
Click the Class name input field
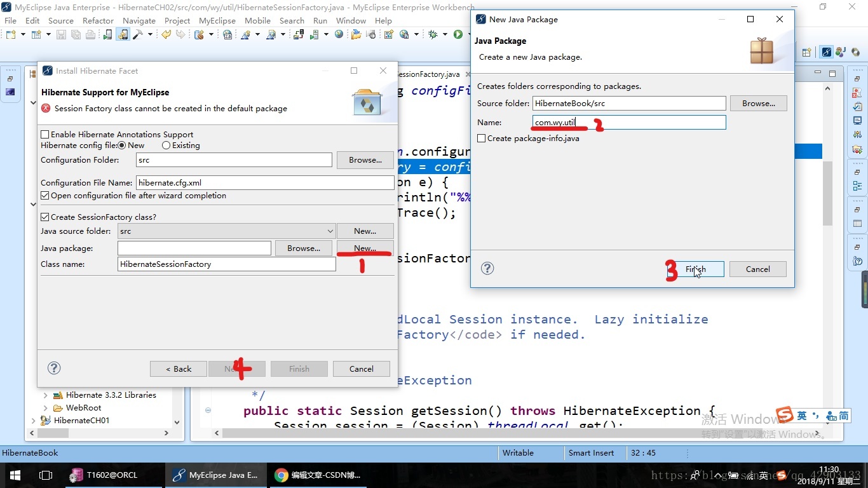pyautogui.click(x=227, y=264)
